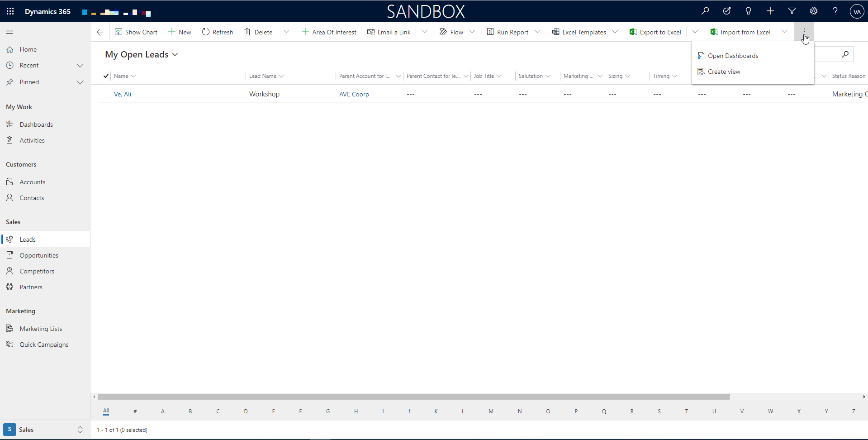Click the Refresh button

pyautogui.click(x=217, y=32)
